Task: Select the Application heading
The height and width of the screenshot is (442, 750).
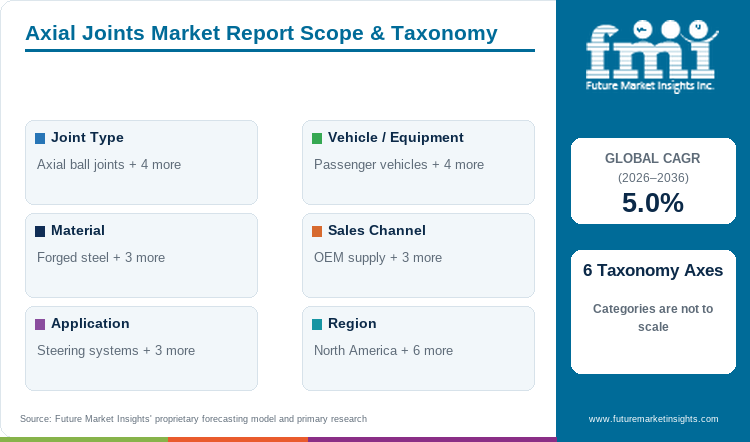Action: point(90,324)
